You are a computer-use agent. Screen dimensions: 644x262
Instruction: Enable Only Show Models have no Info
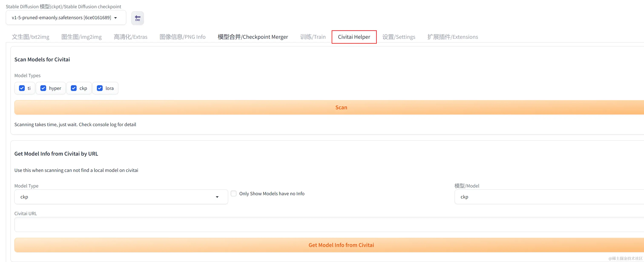233,193
